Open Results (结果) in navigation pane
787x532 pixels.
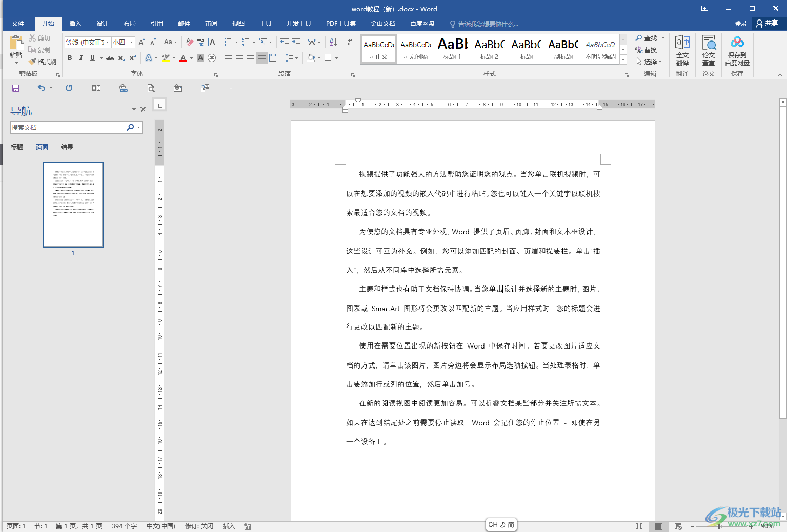(67, 147)
